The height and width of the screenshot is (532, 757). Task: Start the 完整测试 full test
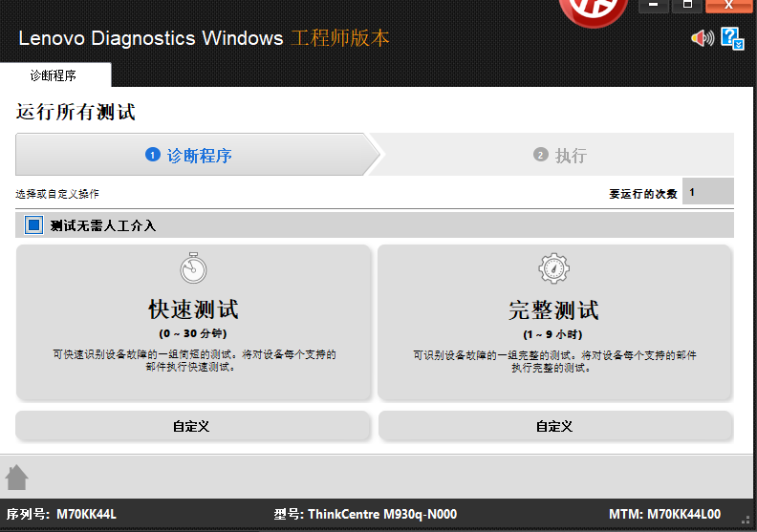tap(554, 322)
